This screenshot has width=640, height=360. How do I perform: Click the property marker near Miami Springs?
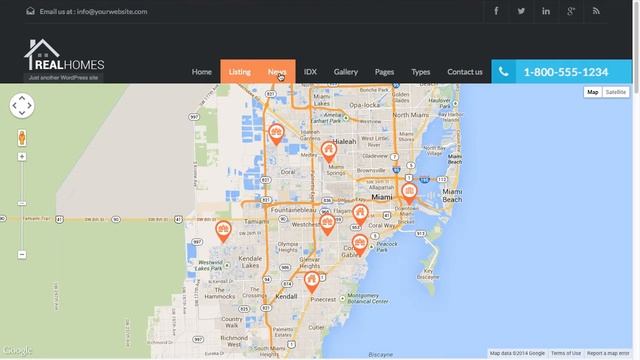coord(329,151)
